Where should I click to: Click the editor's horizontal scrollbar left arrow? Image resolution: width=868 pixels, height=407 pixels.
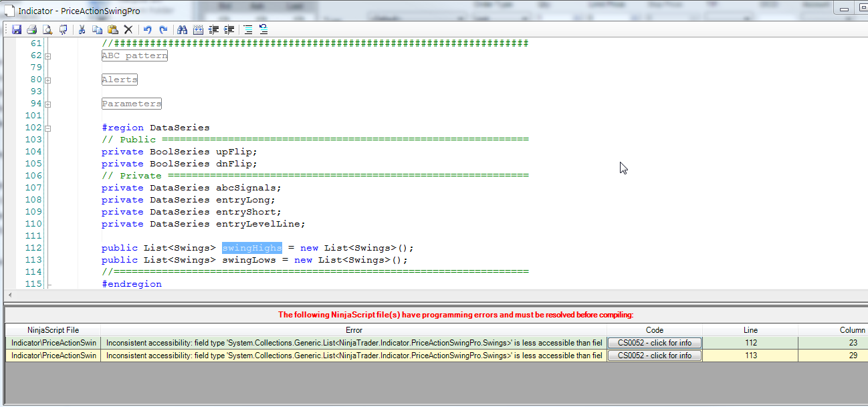coord(9,295)
